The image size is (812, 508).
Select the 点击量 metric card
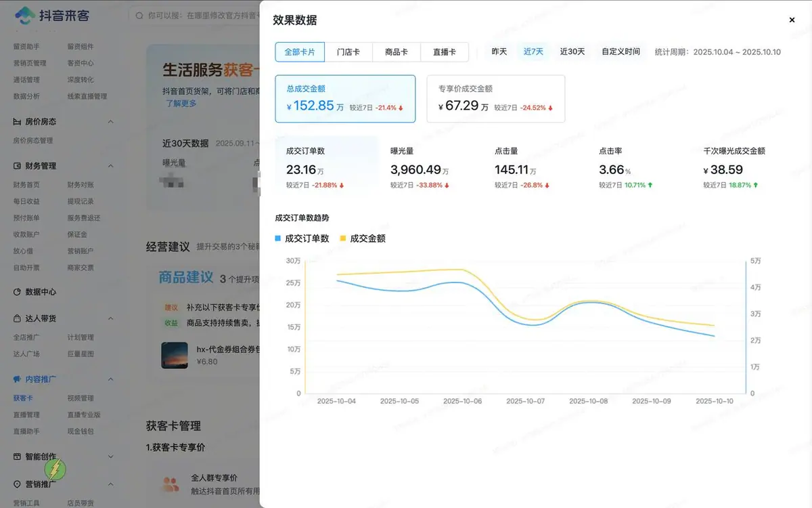pos(535,167)
